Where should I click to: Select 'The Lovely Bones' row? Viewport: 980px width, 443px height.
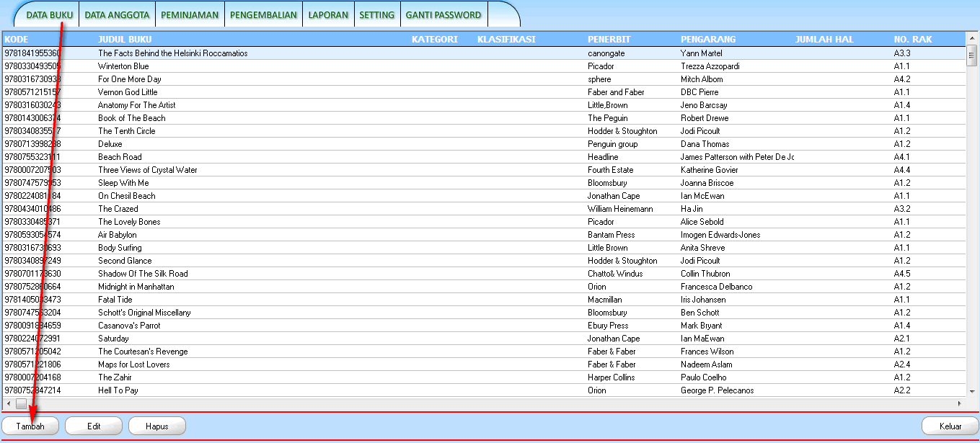tap(484, 222)
